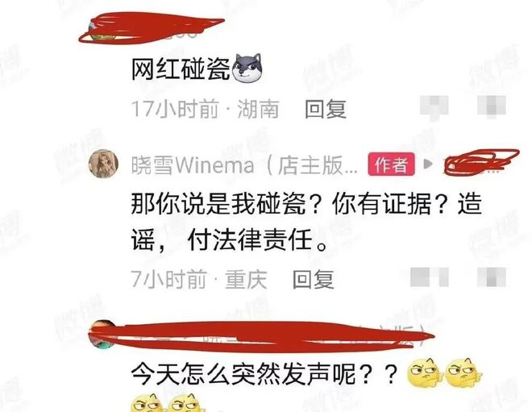Click blurred comment icon on Chongqing comment
The image size is (532, 412).
point(492,277)
